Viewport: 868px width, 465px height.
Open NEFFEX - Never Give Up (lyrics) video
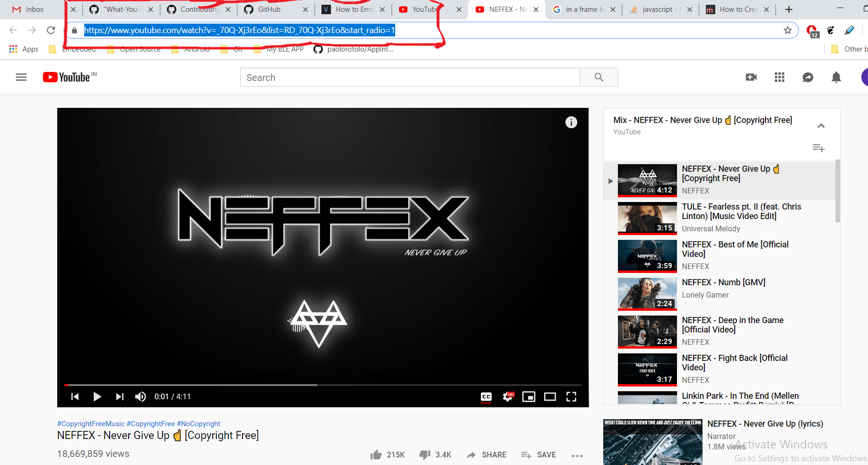point(765,424)
